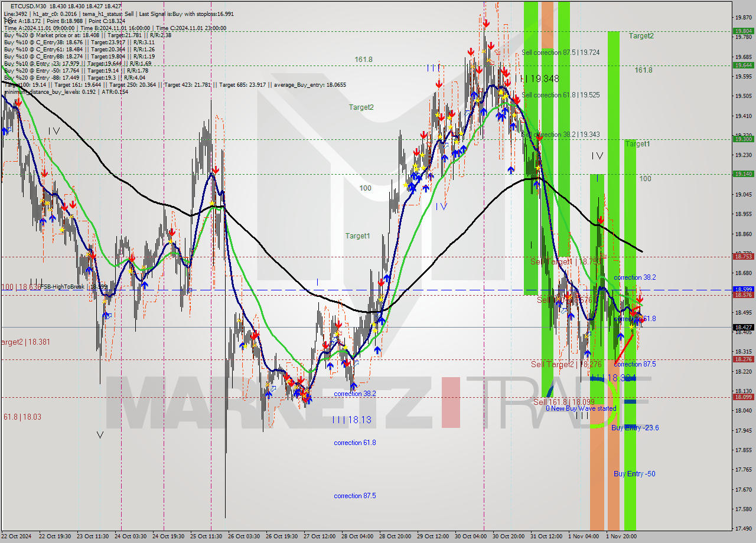Click the red 18.576 price tag
Viewport: 756px width, 543px height.
pos(743,295)
